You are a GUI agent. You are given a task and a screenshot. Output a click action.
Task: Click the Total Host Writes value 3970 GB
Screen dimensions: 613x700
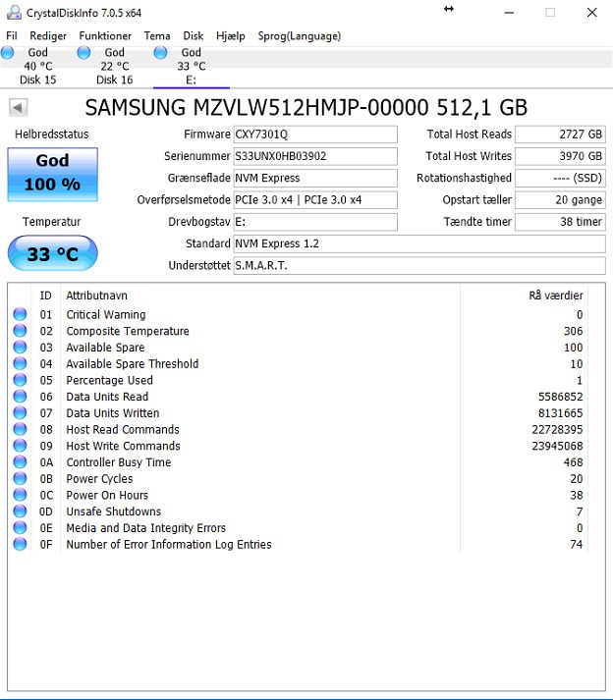coord(560,156)
